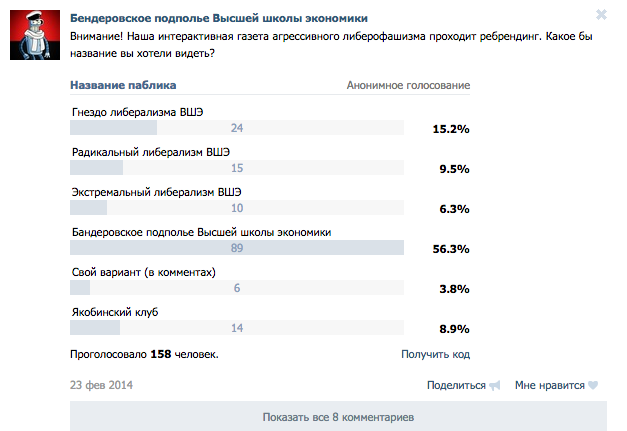Image resolution: width=627 pixels, height=431 pixels.
Task: Open the 23 фев 2014 post date
Action: (x=101, y=385)
